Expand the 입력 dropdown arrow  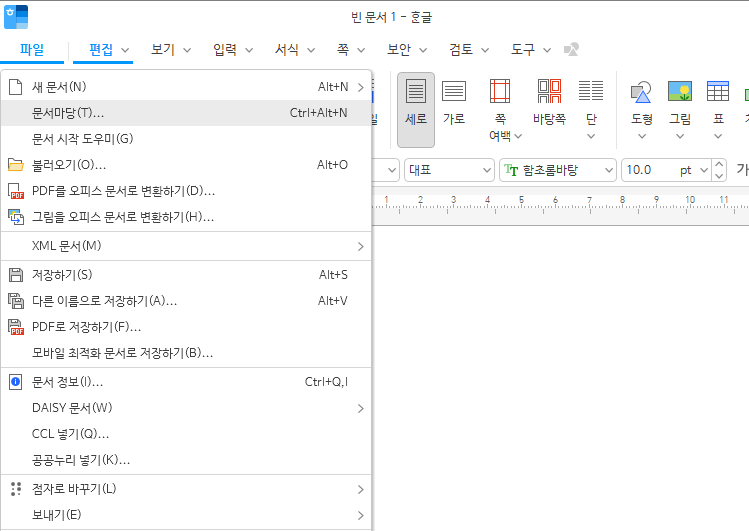(249, 50)
